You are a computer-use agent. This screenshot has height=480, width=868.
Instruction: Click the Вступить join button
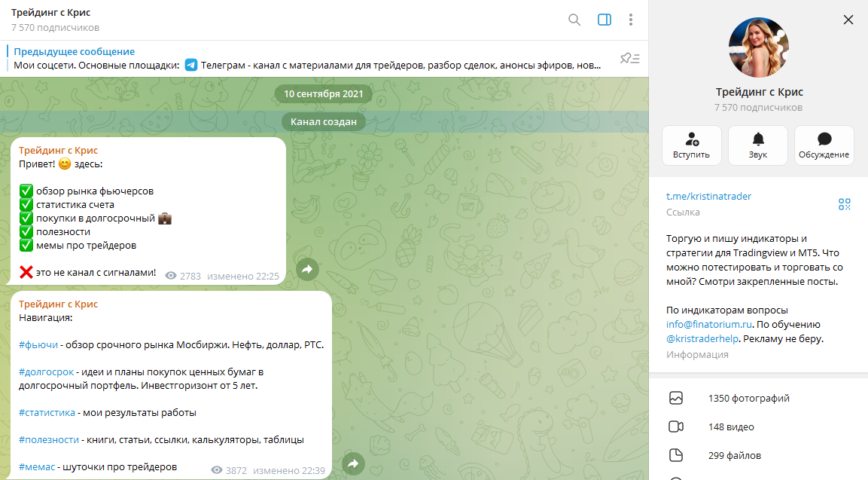tap(691, 145)
